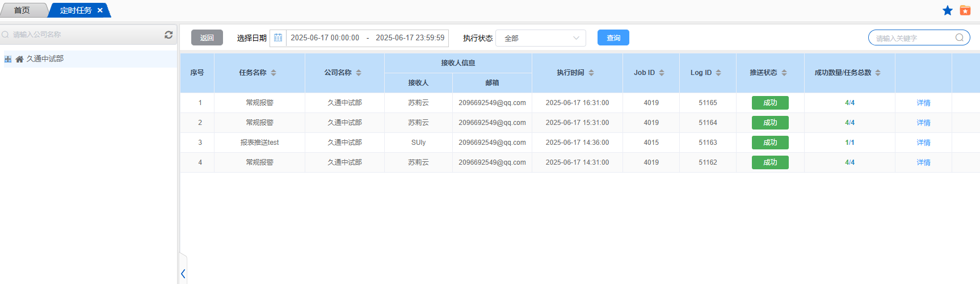The width and height of the screenshot is (980, 284).
Task: Click the 查询 button
Action: tap(613, 38)
